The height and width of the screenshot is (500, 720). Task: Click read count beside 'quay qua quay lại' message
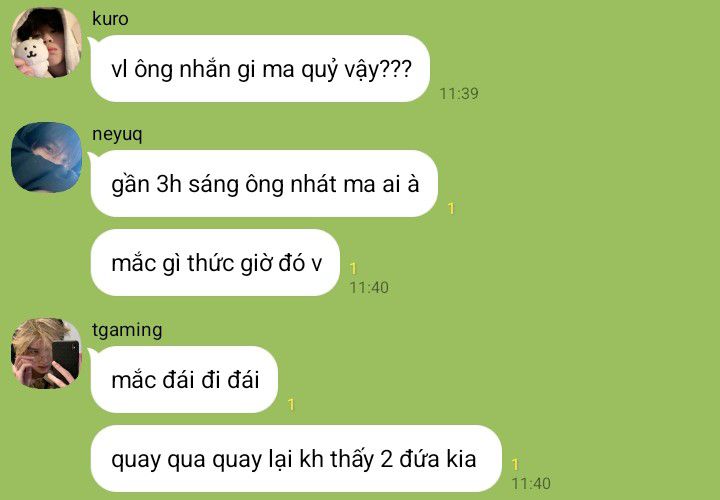pos(515,465)
